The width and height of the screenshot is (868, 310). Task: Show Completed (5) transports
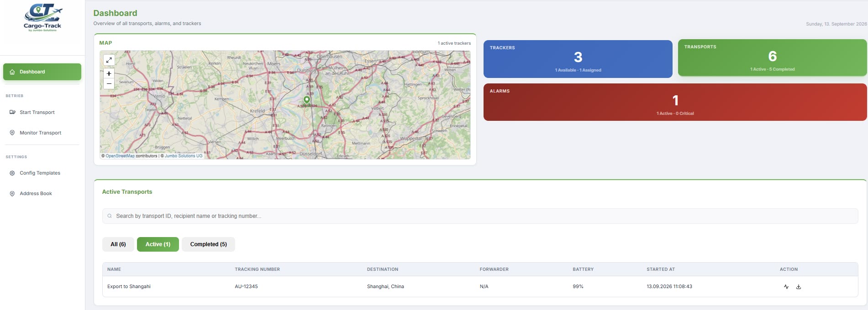tap(208, 244)
